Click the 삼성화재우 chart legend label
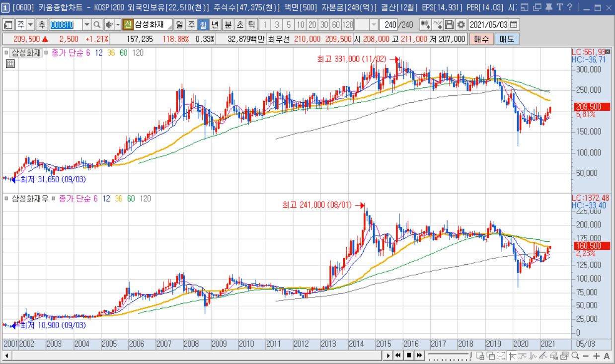Image resolution: width=615 pixels, height=364 pixels. [x=30, y=199]
